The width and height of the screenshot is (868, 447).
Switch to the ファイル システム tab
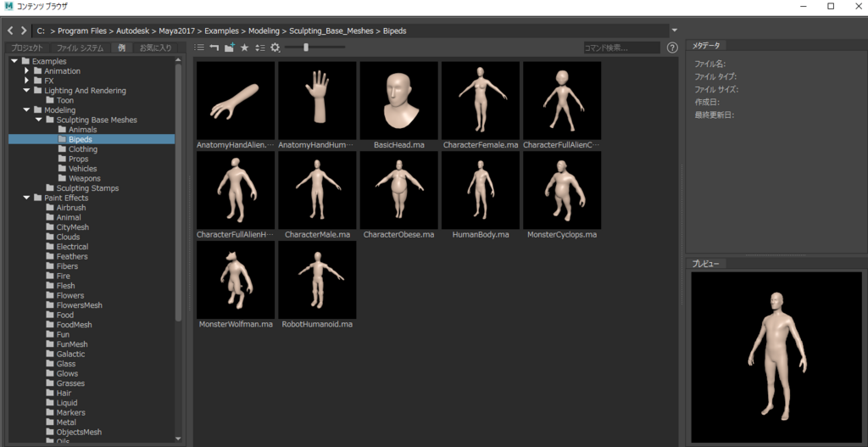tap(80, 48)
